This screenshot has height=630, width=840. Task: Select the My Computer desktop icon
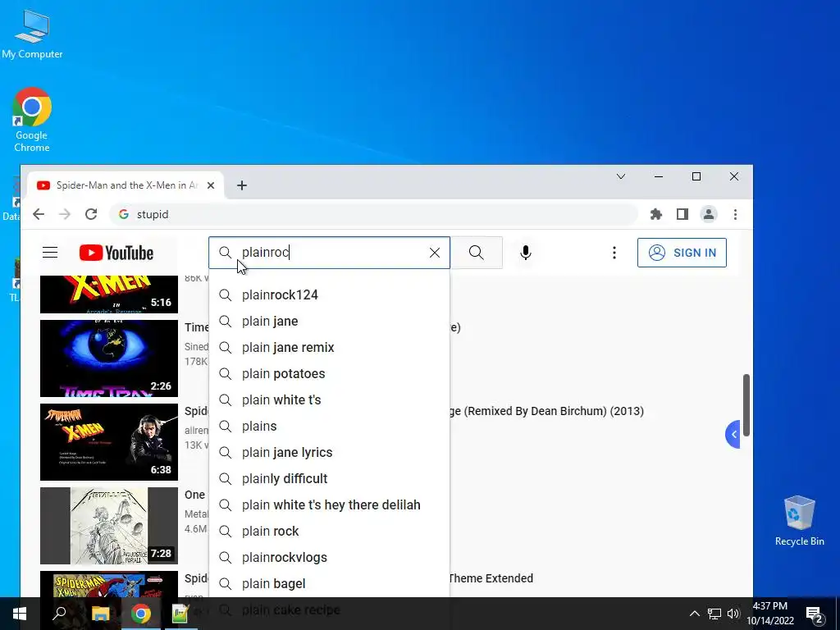click(32, 34)
